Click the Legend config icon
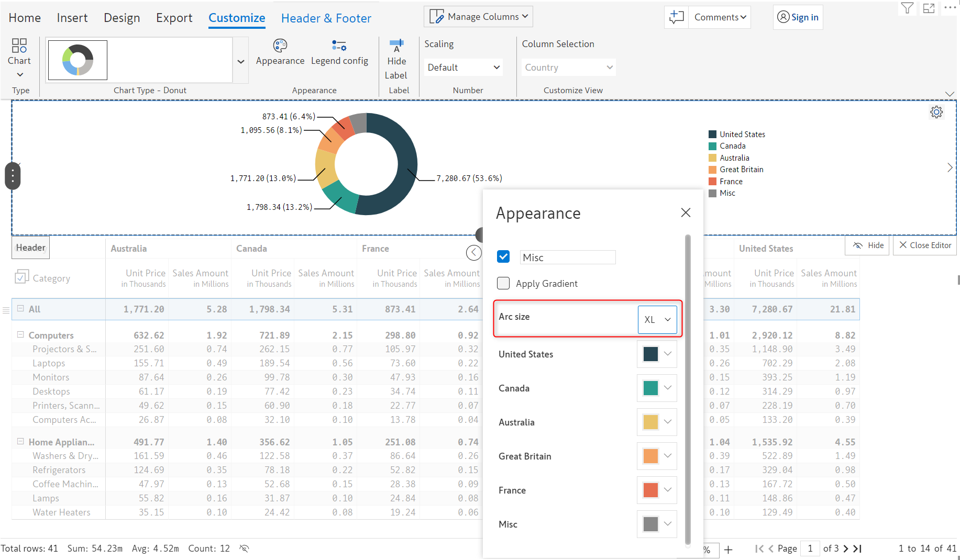Screen dimensions: 960x560 (339, 46)
